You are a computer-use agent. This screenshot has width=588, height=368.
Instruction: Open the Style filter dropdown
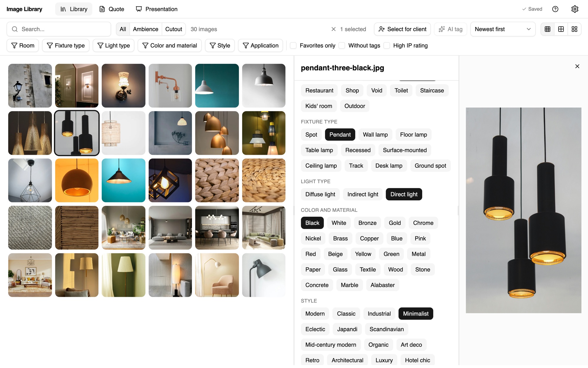click(220, 46)
